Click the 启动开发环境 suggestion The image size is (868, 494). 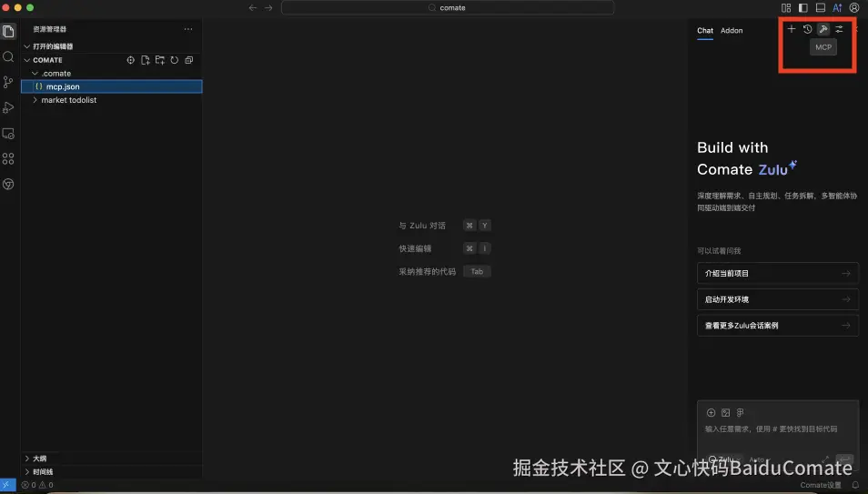pyautogui.click(x=778, y=299)
